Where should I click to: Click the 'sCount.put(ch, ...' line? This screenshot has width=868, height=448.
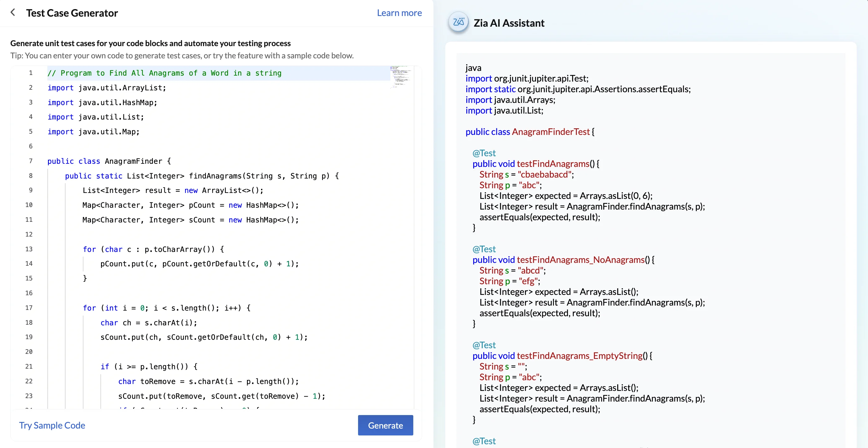tap(204, 337)
